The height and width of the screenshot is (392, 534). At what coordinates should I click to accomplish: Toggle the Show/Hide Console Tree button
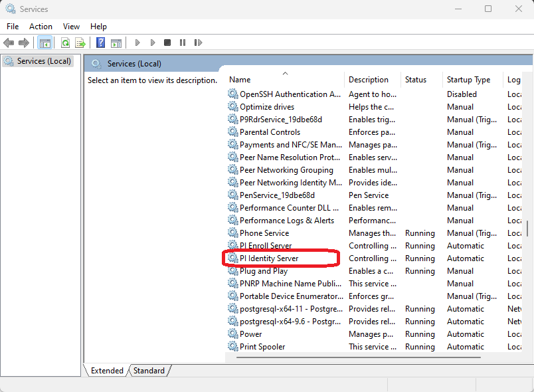45,43
